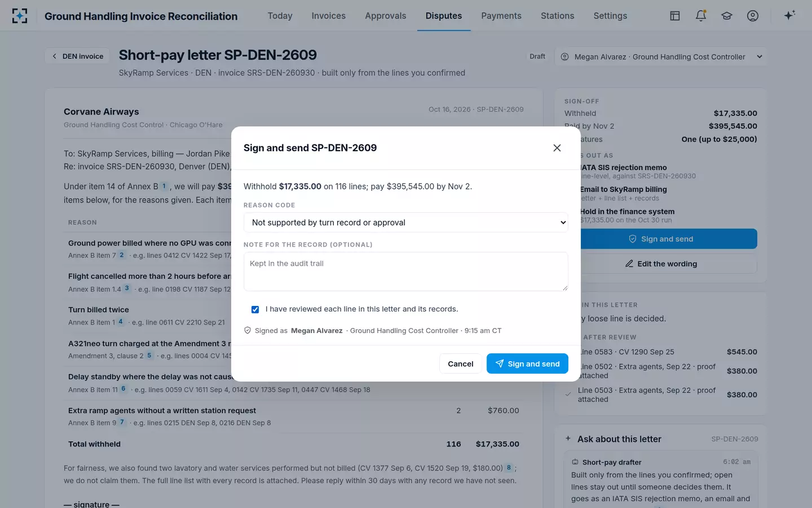Open the Reason code dropdown
Viewport: 812px width, 508px height.
point(406,222)
